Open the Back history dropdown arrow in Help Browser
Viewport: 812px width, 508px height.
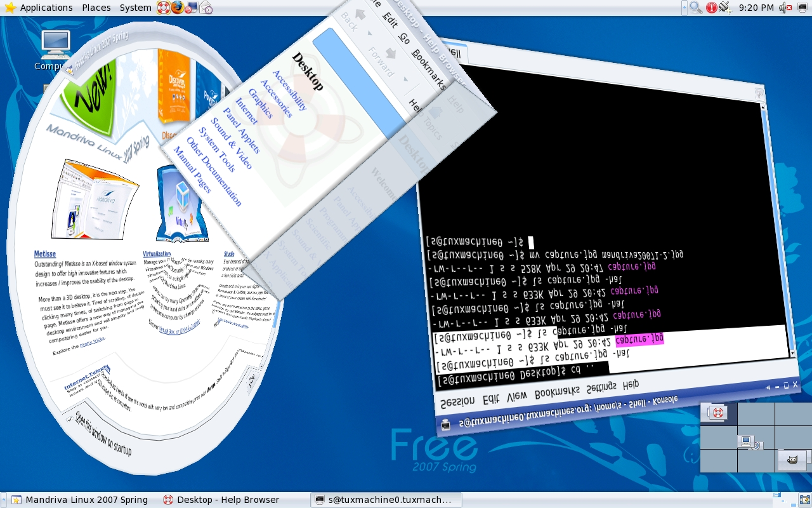[x=369, y=32]
